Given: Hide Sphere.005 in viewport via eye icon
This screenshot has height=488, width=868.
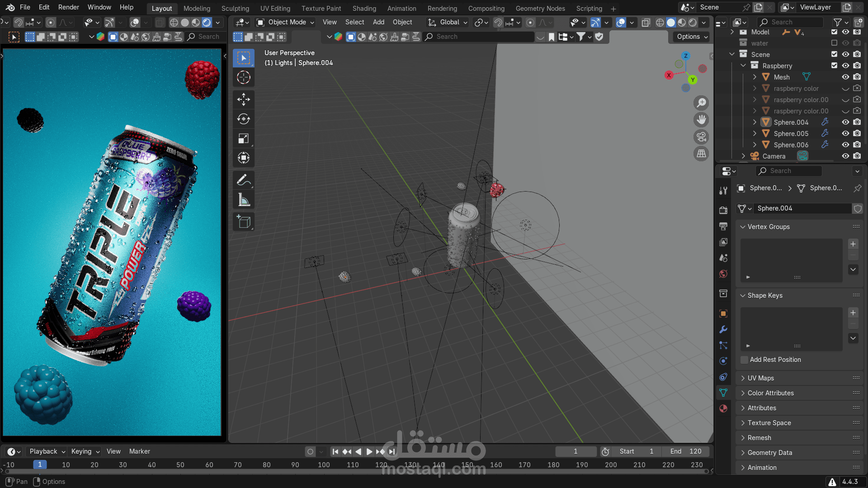Looking at the screenshot, I should (x=845, y=133).
